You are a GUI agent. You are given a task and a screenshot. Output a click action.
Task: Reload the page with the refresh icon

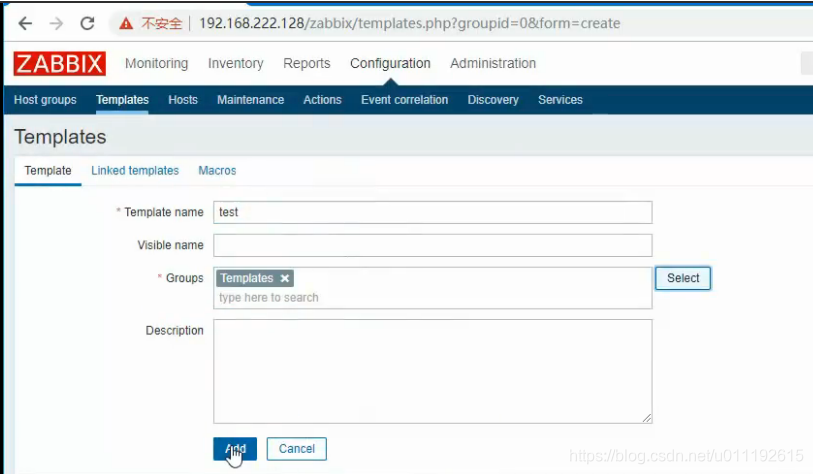coord(87,23)
